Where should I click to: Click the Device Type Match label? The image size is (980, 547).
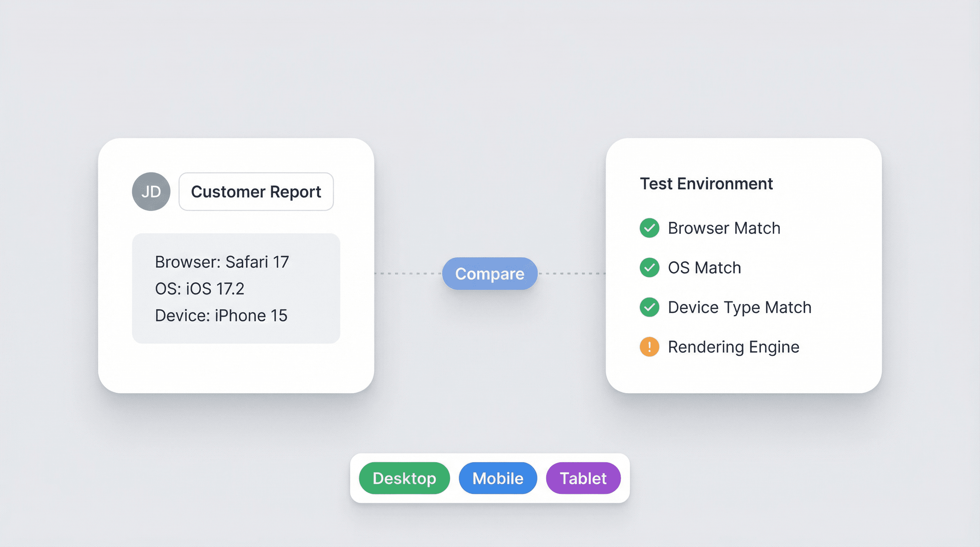(x=740, y=307)
